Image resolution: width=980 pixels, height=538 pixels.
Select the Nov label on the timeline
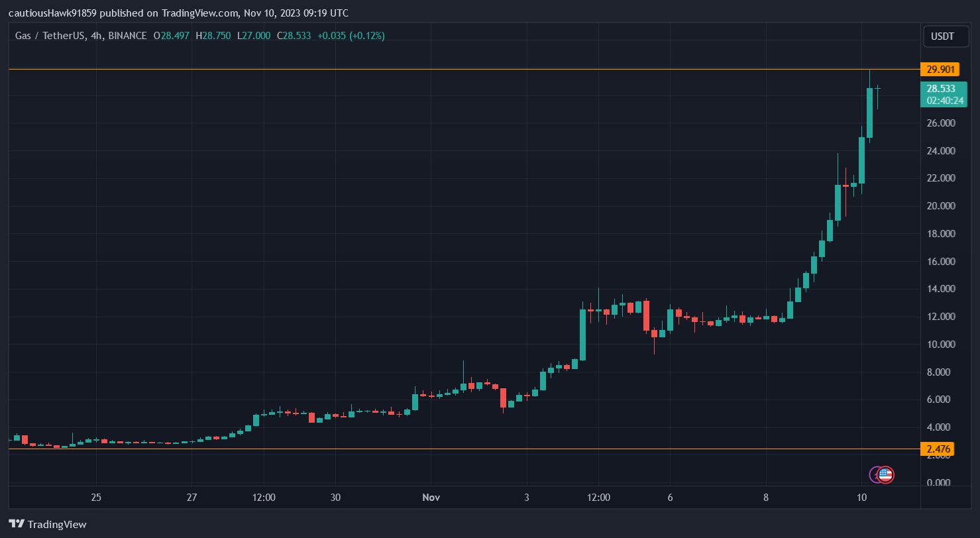431,497
